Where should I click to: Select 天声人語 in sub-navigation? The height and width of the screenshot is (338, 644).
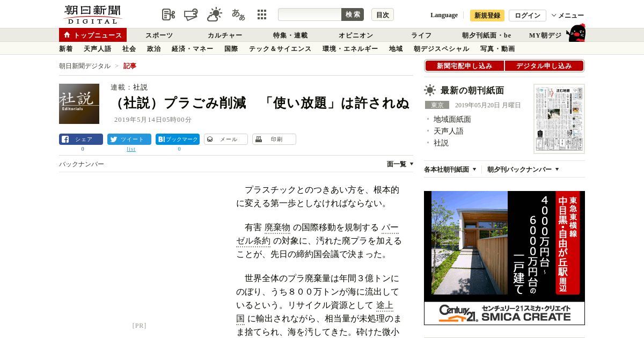[x=98, y=49]
